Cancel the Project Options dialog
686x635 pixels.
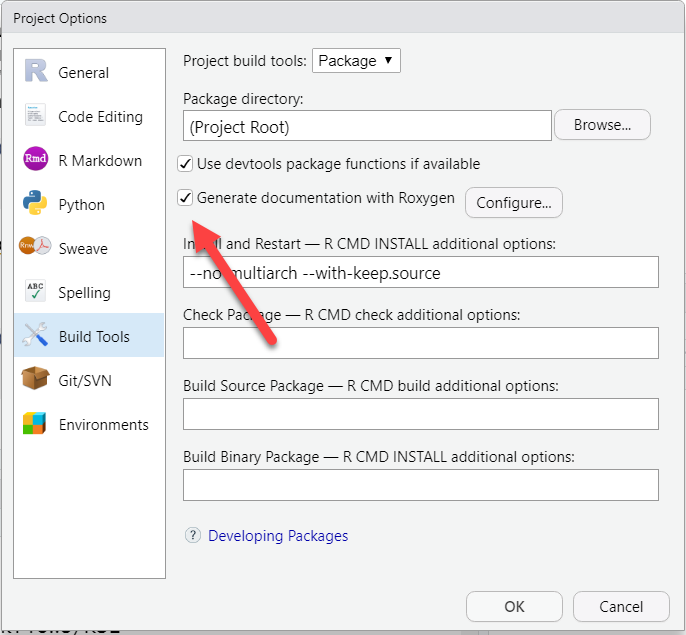pos(621,606)
